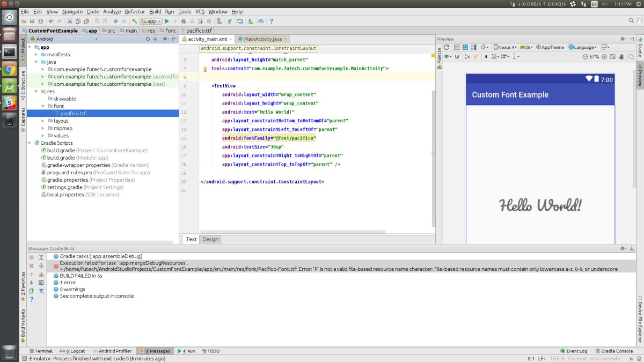
Task: Toggle the Gradle Console tool window
Action: [613, 351]
